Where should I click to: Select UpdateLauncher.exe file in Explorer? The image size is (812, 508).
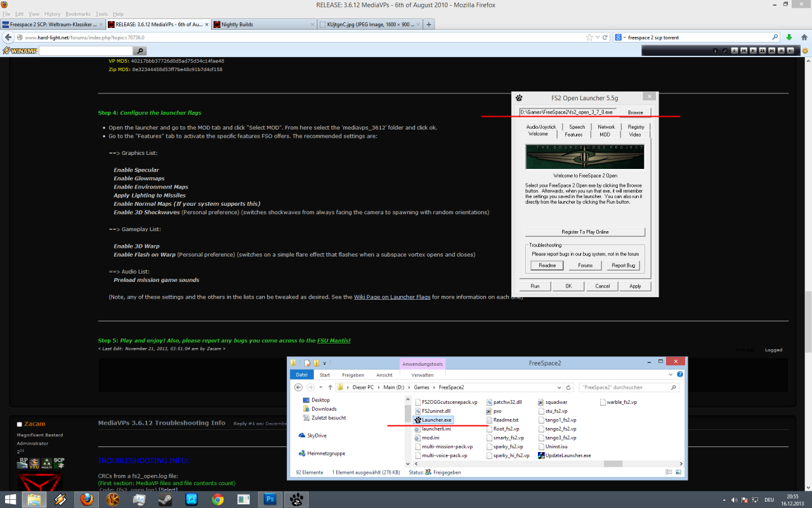coord(564,455)
